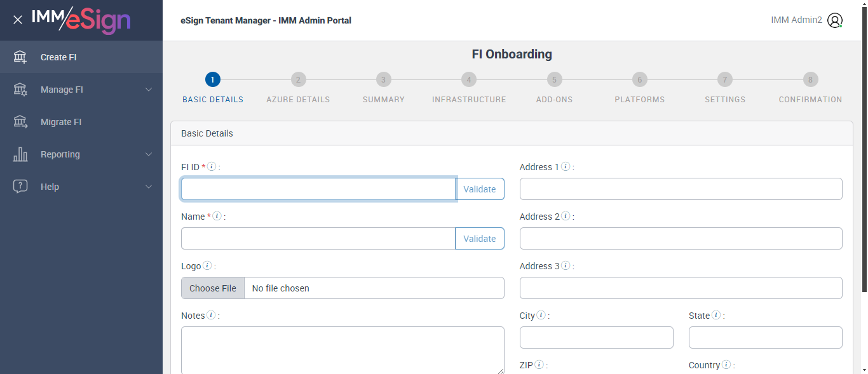Screen dimensions: 868x374
Task: Click inside the Notes text area
Action: (342, 351)
